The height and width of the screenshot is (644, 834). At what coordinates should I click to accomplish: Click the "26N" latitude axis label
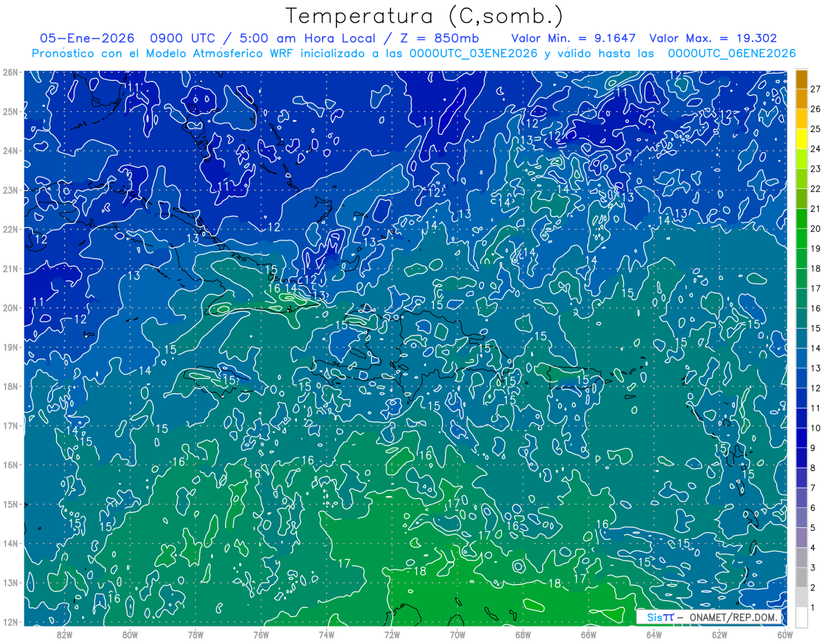10,72
